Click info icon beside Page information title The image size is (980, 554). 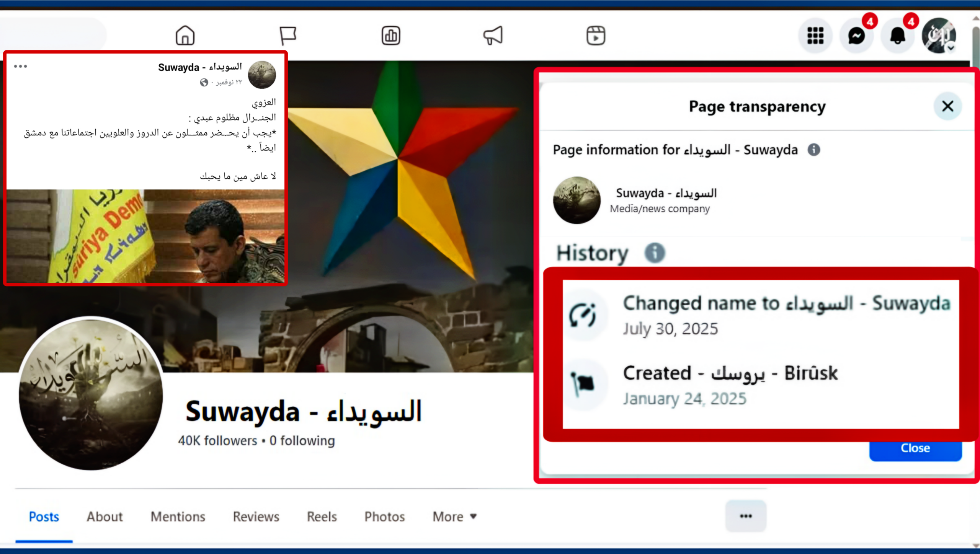click(814, 150)
